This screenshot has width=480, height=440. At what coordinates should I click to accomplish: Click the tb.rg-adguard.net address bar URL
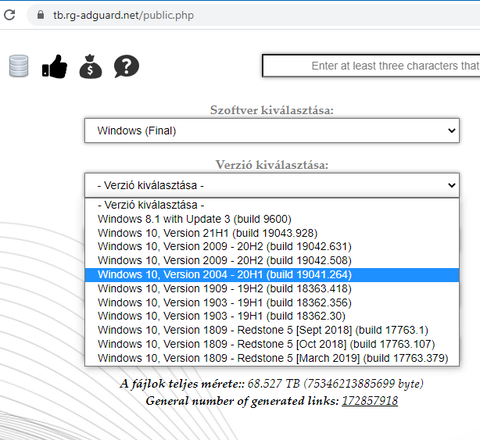(x=123, y=15)
